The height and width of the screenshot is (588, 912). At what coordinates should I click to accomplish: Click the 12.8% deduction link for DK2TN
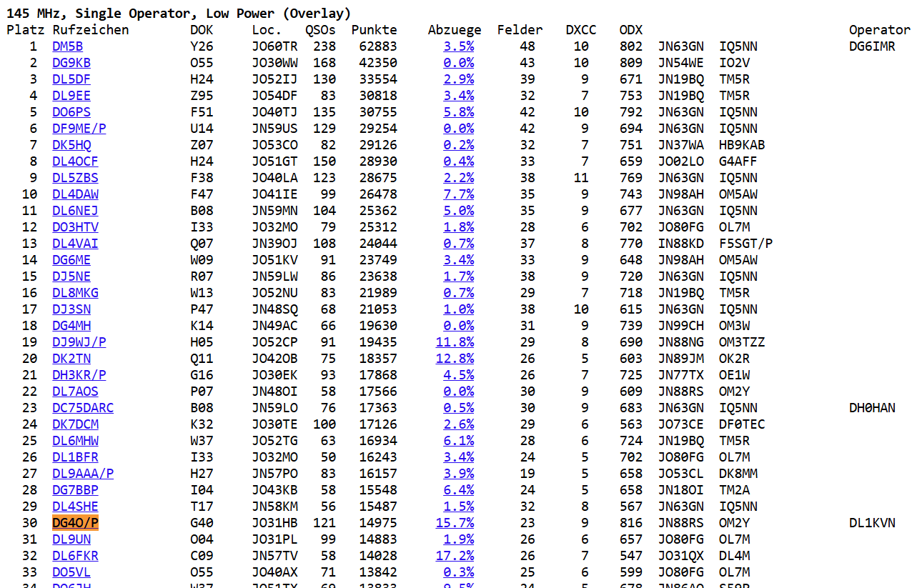(455, 359)
